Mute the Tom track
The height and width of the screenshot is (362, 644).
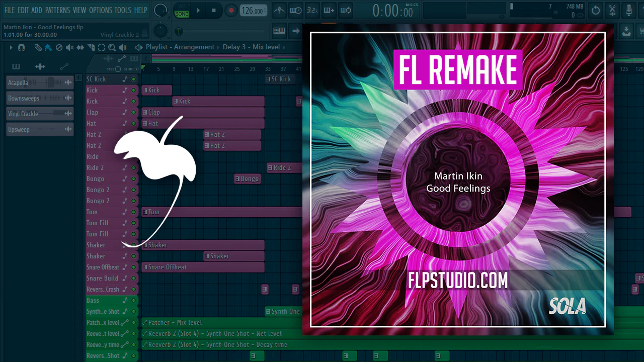point(133,212)
